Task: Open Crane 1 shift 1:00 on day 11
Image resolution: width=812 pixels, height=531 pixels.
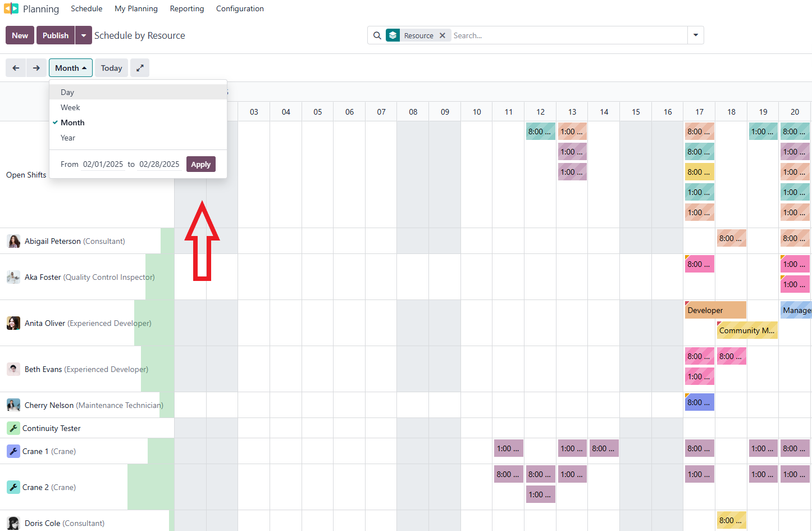Action: click(509, 448)
